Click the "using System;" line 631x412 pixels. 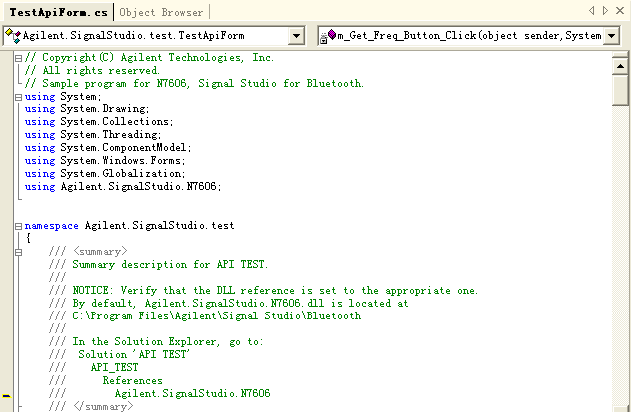tap(63, 97)
